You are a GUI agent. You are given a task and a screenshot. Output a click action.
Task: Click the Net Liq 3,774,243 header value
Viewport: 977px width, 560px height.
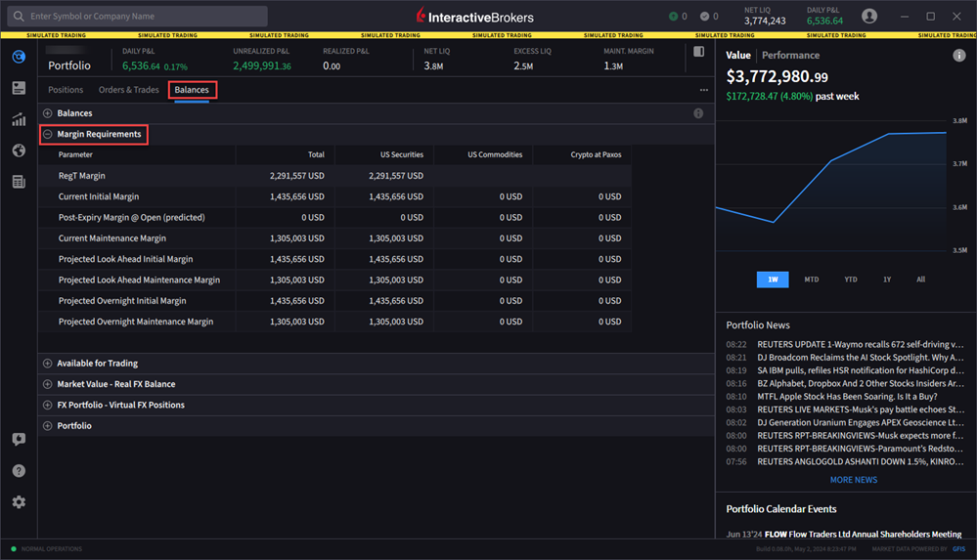coord(765,21)
